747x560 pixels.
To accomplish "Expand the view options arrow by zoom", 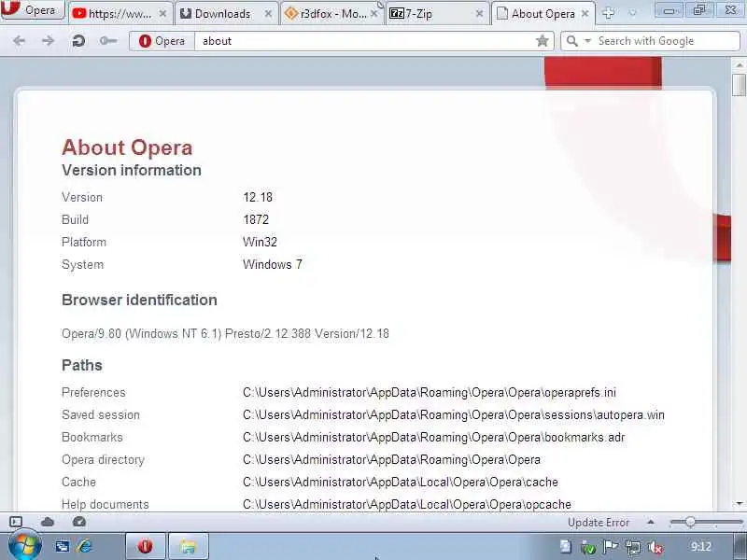I will click(650, 523).
